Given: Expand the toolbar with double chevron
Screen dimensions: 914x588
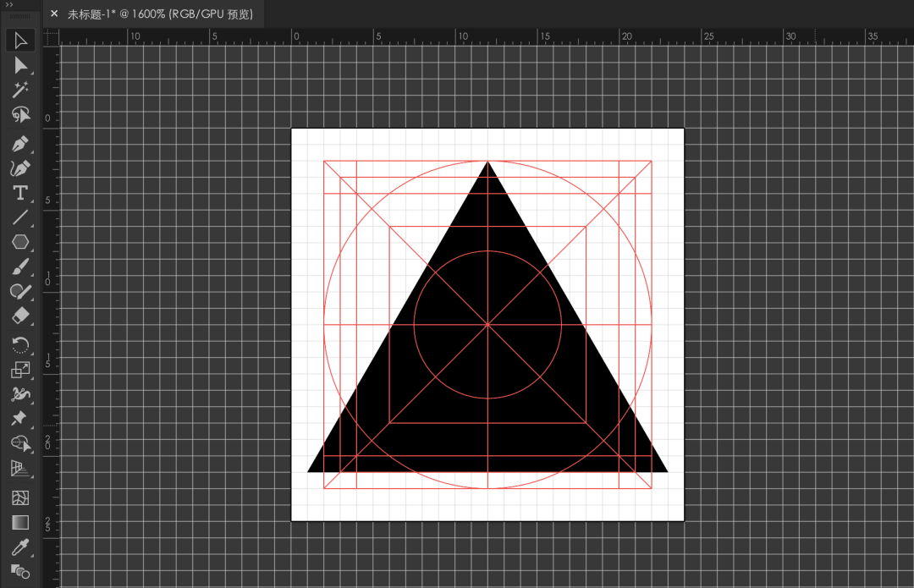Looking at the screenshot, I should pyautogui.click(x=9, y=5).
